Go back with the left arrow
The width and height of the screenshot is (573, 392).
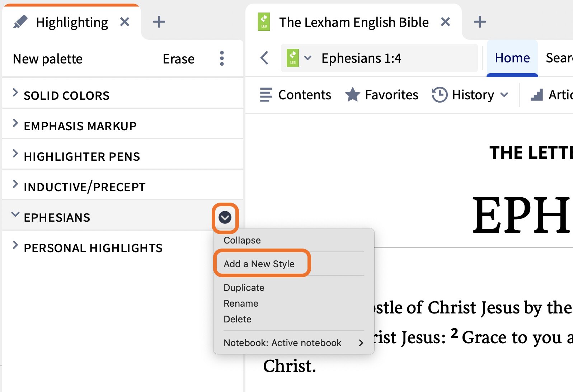click(x=264, y=58)
